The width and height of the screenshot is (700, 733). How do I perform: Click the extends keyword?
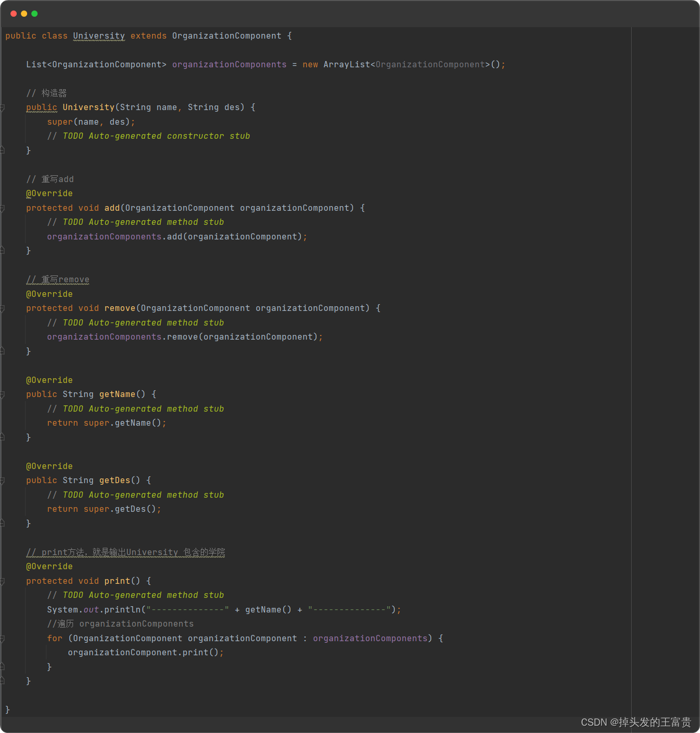[x=149, y=36]
